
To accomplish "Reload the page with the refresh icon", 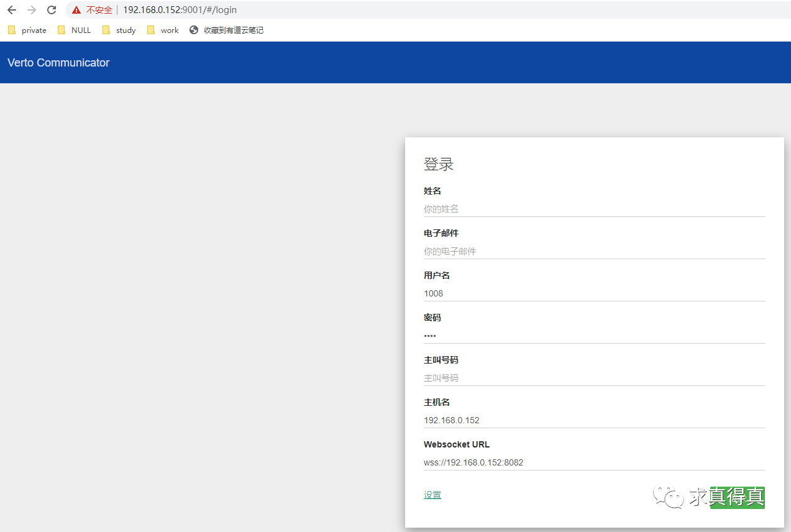I will click(52, 10).
